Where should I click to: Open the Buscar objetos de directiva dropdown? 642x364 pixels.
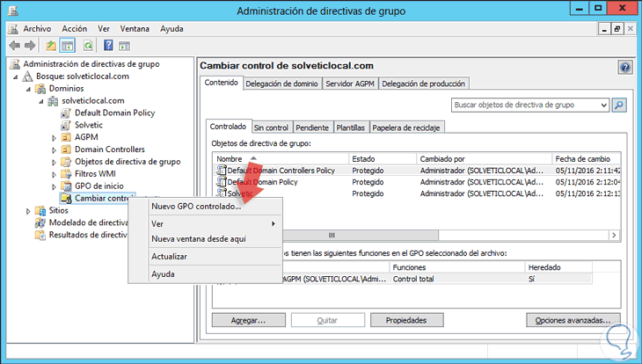(604, 106)
